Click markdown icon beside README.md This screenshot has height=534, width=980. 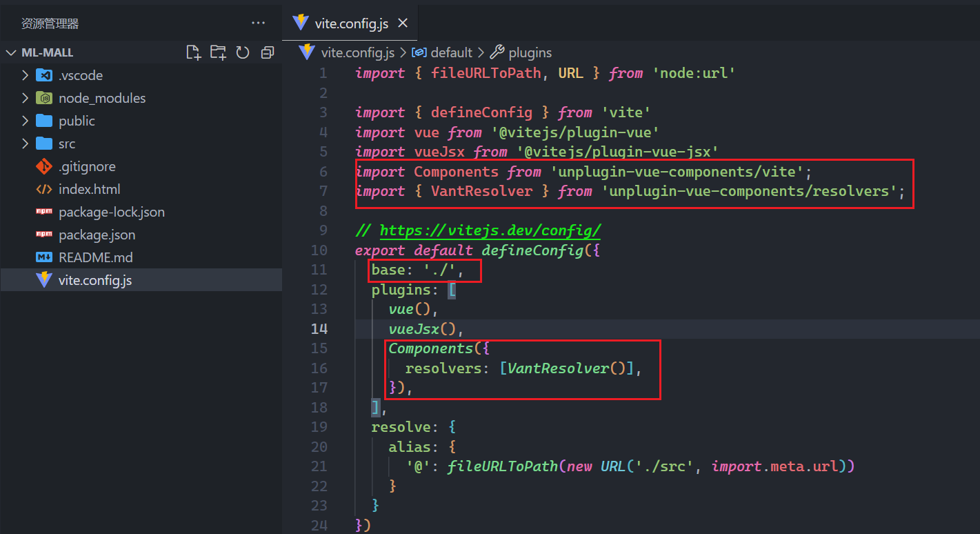tap(44, 257)
